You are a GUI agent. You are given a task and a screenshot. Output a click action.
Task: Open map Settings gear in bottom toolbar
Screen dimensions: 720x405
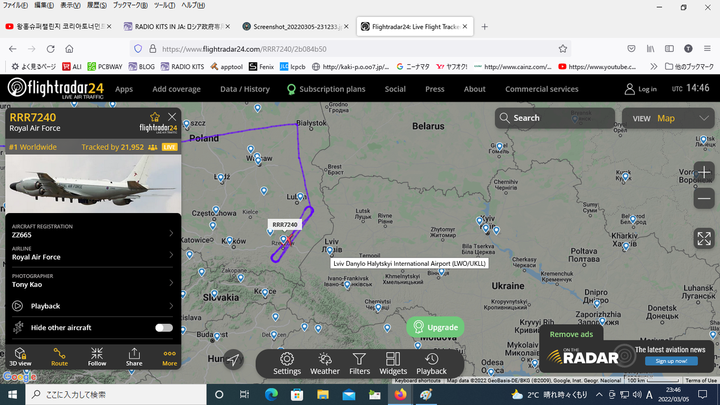[x=287, y=363]
